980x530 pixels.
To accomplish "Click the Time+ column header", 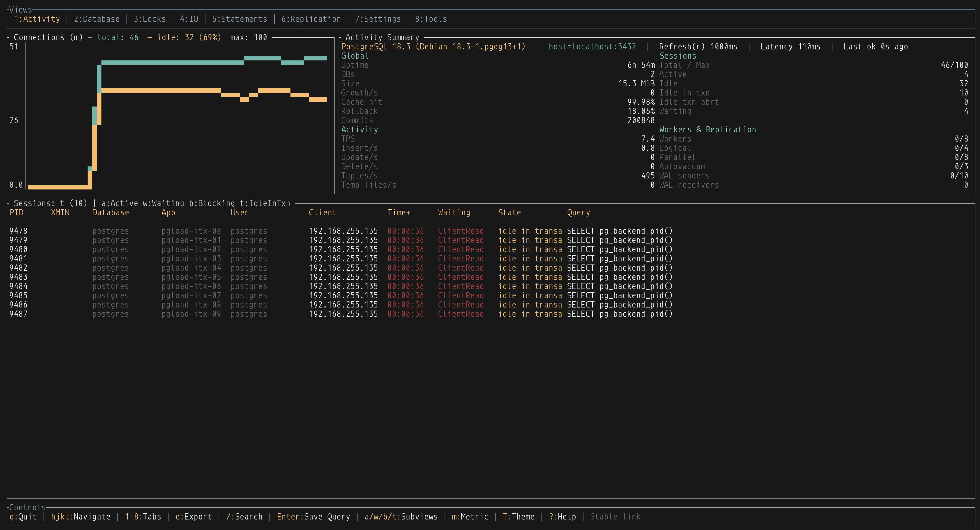I will (399, 213).
